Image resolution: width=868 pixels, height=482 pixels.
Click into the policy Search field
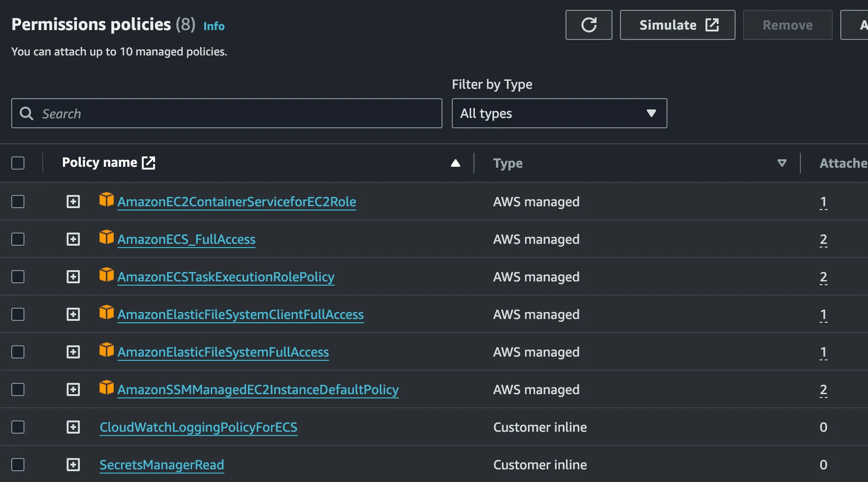coord(235,113)
